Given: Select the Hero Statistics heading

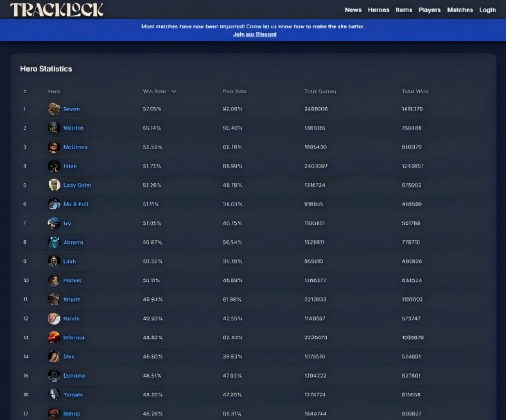Looking at the screenshot, I should [x=46, y=69].
